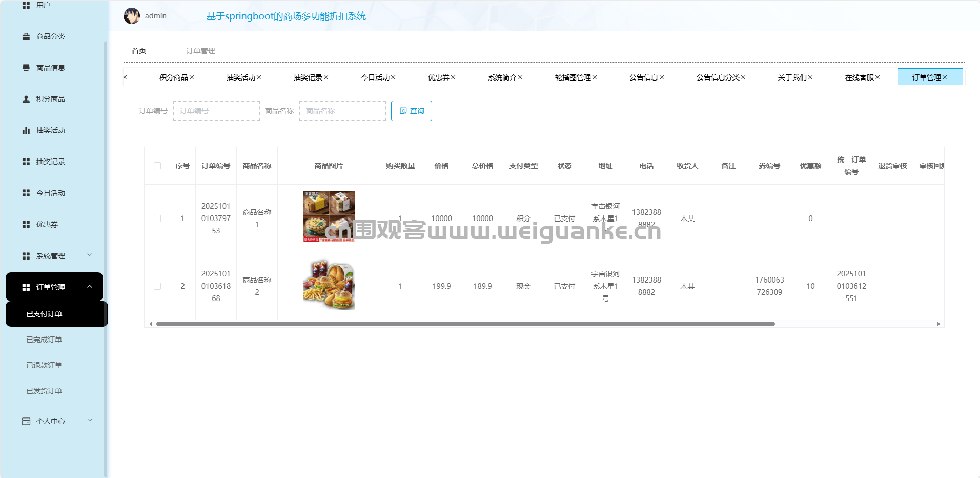Image resolution: width=980 pixels, height=478 pixels.
Task: Click the 查询 search button
Action: (412, 111)
